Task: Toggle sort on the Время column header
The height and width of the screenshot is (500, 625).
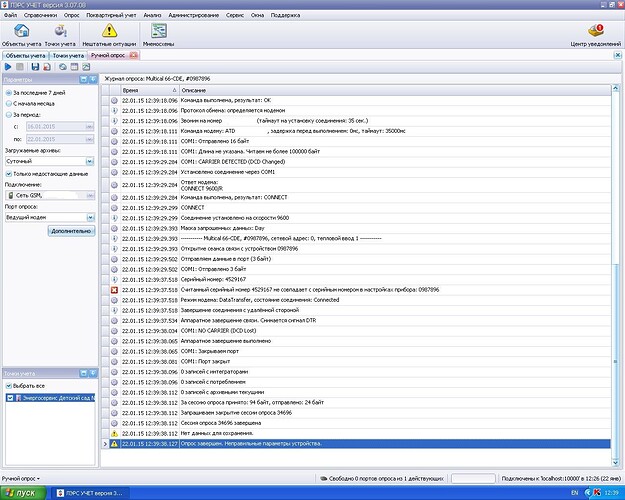Action: click(150, 91)
